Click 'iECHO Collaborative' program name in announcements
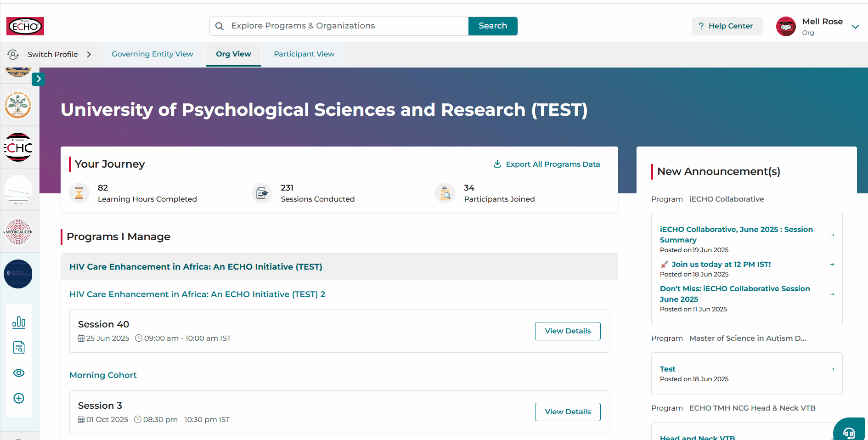The height and width of the screenshot is (440, 868). click(727, 199)
